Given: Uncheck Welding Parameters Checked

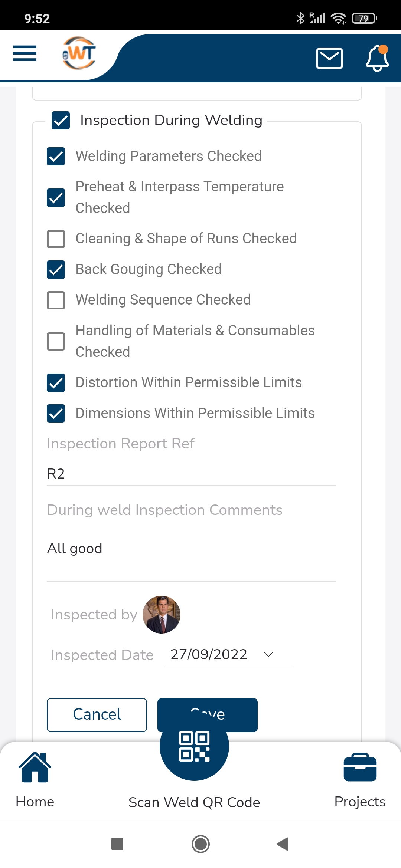Looking at the screenshot, I should [56, 156].
